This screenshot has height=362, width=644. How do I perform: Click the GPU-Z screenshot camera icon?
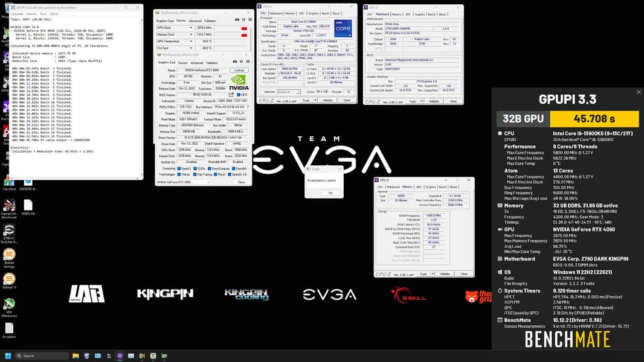236,62
